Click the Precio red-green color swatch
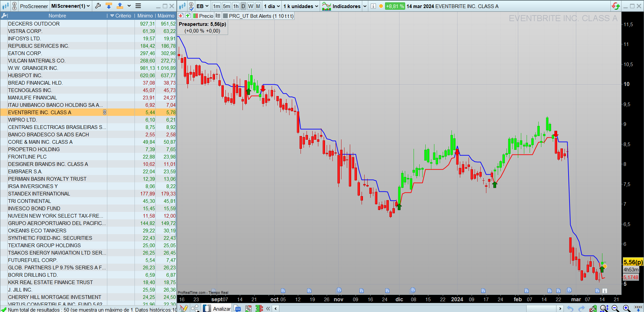This screenshot has height=312, width=644. (x=196, y=16)
